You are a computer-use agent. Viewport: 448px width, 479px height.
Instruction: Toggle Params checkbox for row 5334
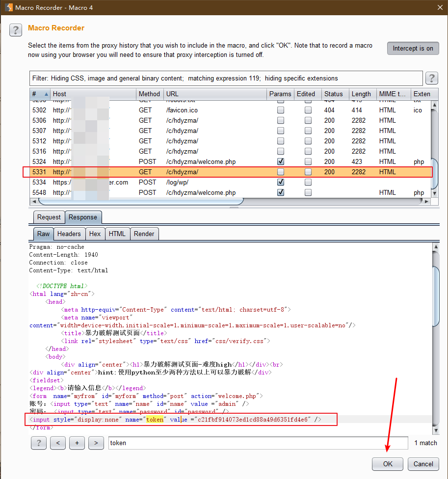coord(281,182)
